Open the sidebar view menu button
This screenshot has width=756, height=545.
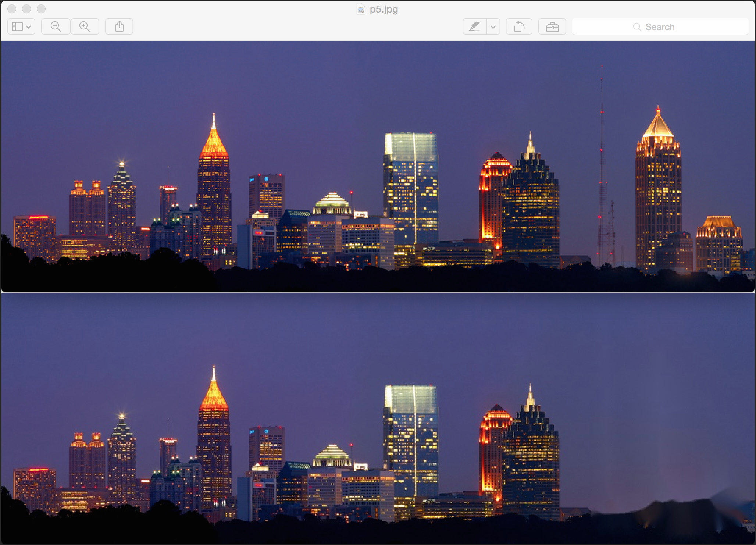click(21, 26)
